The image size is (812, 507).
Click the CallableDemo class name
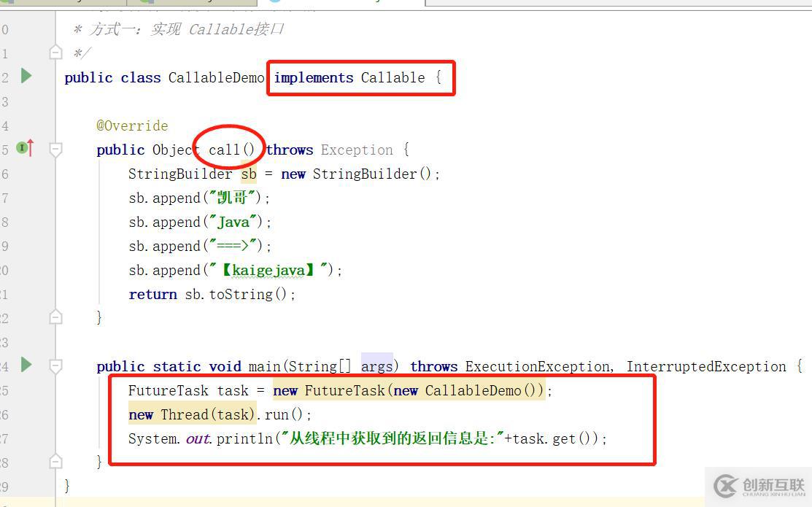[216, 77]
